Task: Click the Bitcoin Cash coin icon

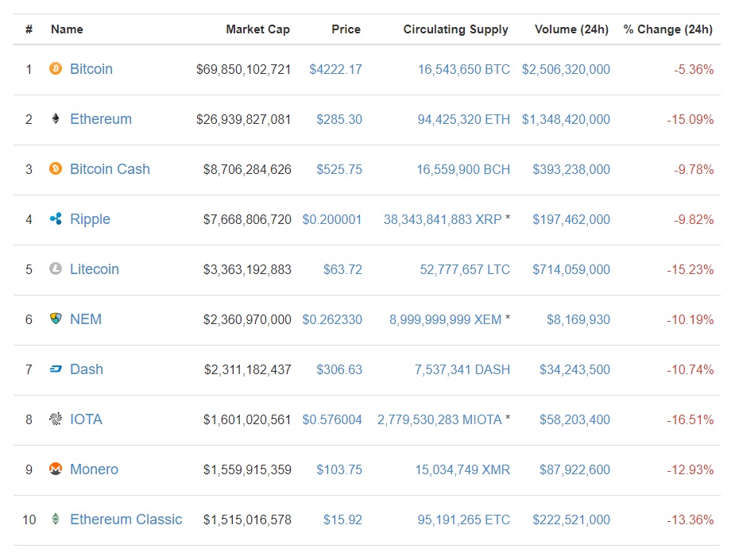Action: pyautogui.click(x=56, y=168)
